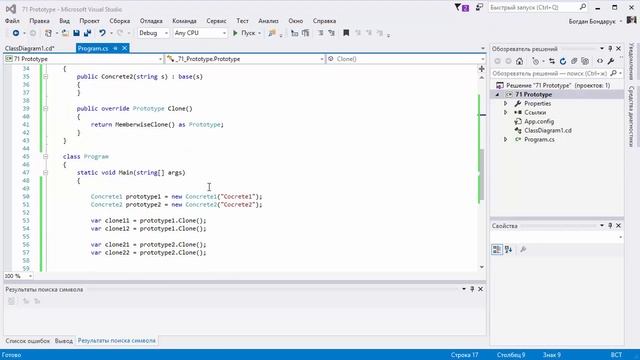
Task: Toggle pin on Program.cs tab
Action: (116, 49)
